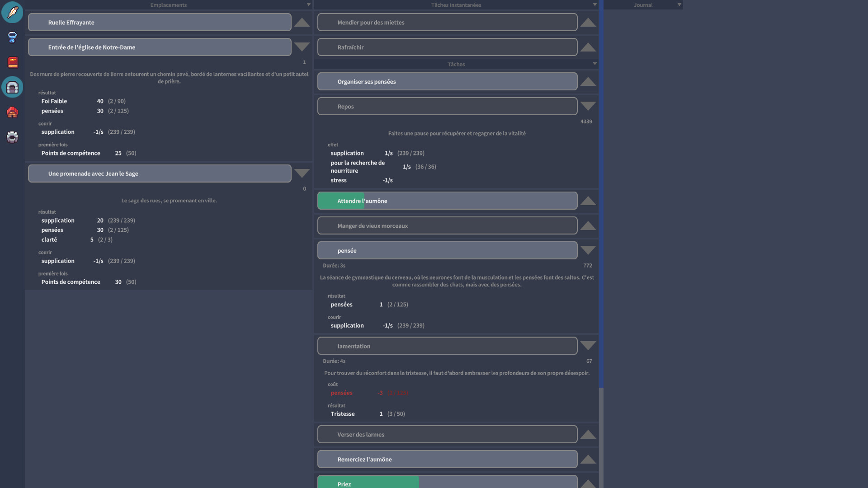Open the red house sidebar icon
This screenshot has width=868, height=488.
coord(12,112)
